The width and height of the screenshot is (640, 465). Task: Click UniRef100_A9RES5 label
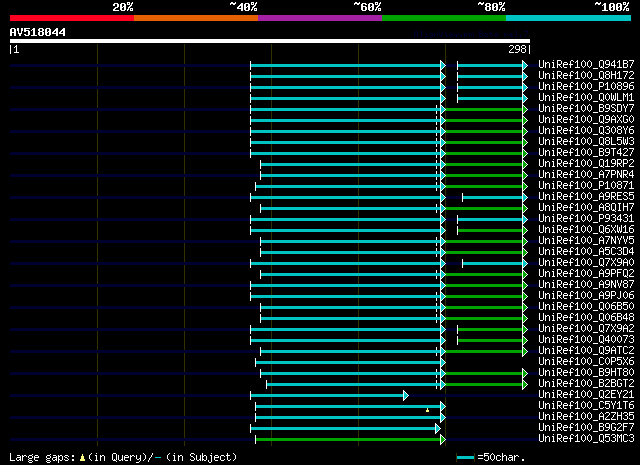click(586, 197)
